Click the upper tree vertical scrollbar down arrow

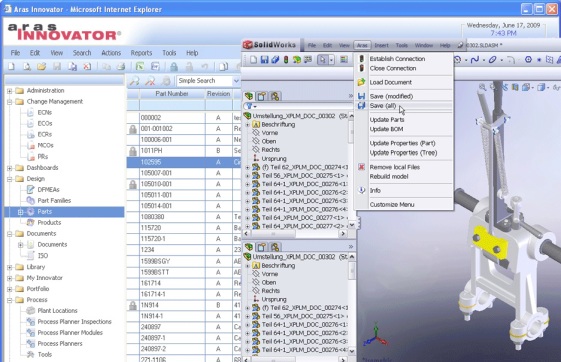(x=352, y=225)
